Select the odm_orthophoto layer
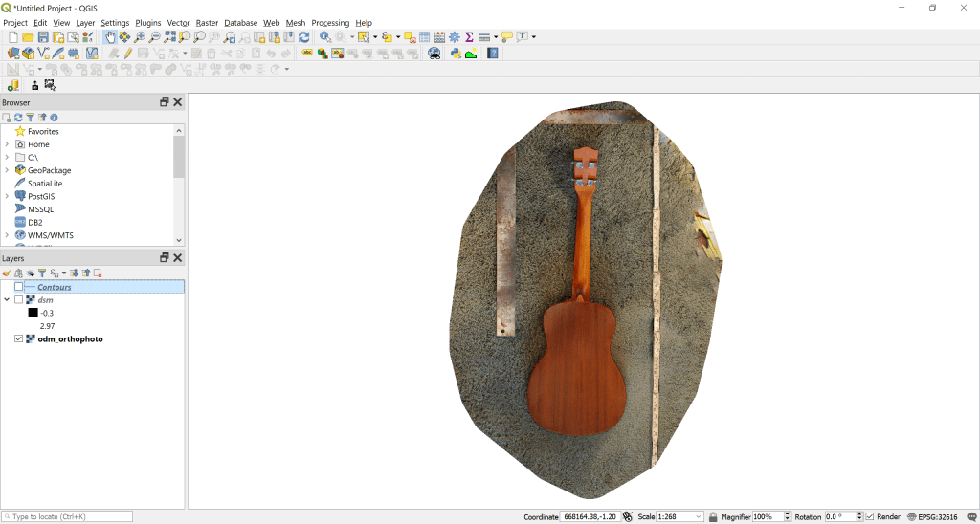Viewport: 980px width, 524px height. coord(70,339)
